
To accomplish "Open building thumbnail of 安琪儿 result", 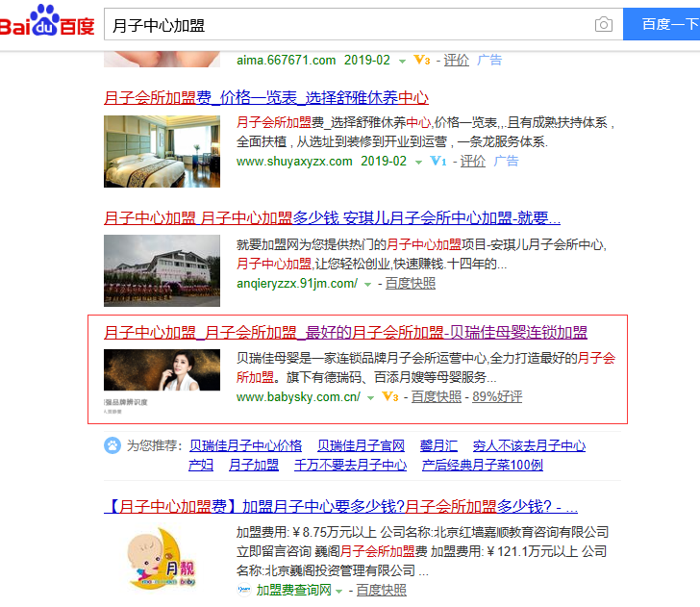I will click(162, 270).
